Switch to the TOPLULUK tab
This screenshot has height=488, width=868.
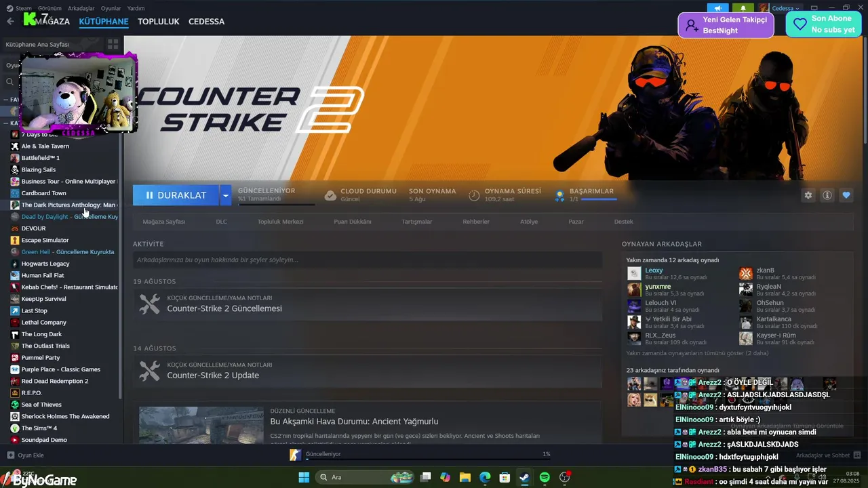pos(159,22)
